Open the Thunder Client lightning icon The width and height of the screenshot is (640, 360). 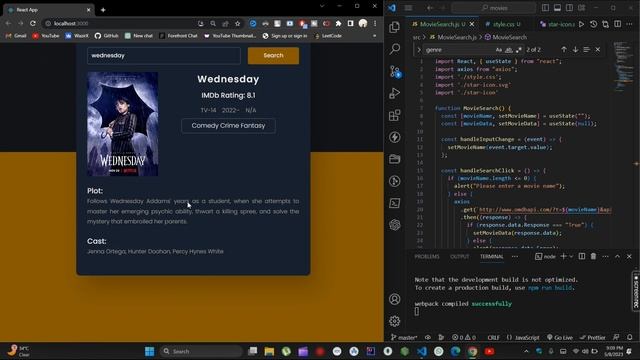[x=394, y=137]
